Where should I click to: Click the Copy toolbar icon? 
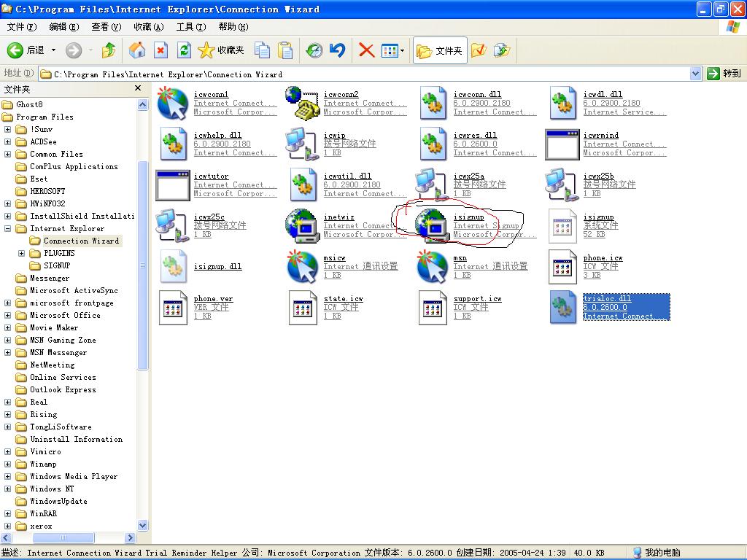pos(262,50)
